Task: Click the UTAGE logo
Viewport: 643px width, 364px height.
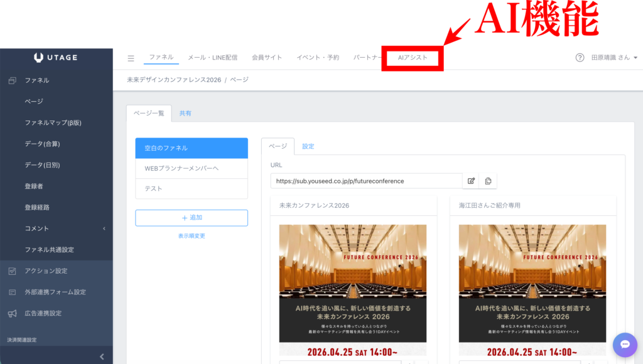Action: coord(56,58)
